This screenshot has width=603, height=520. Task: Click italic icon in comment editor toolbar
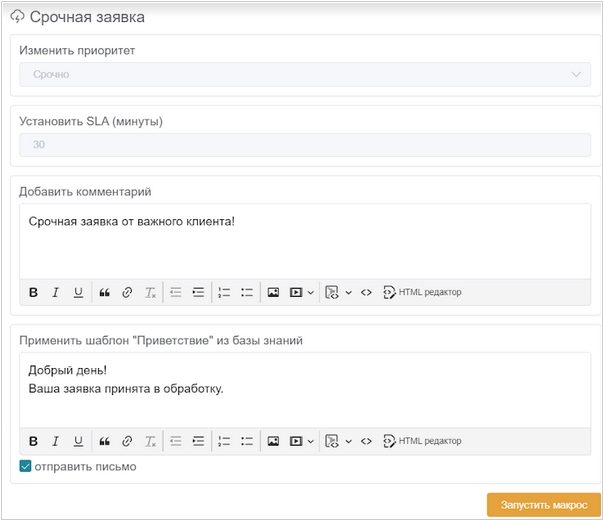coord(55,292)
